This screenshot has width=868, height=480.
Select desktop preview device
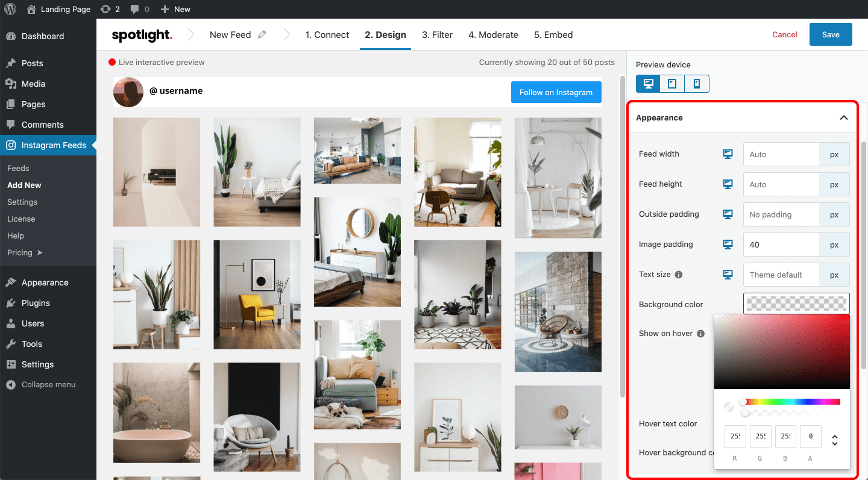[649, 84]
